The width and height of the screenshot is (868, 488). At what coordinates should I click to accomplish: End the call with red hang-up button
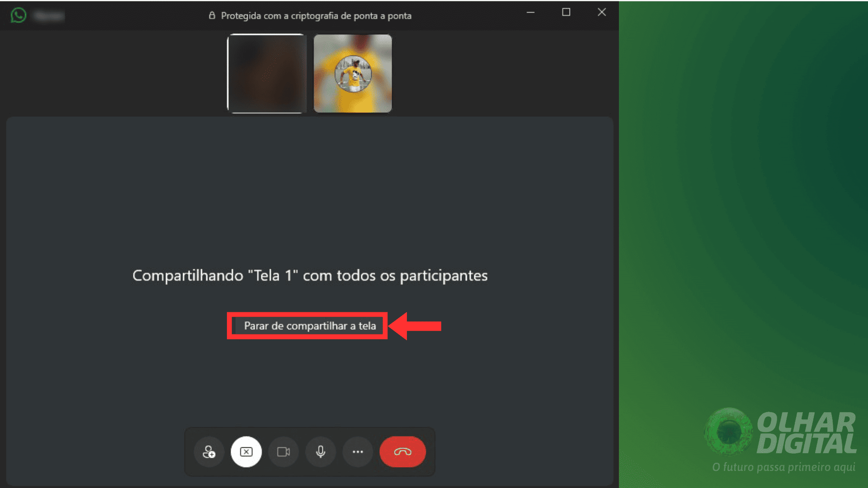tap(402, 452)
